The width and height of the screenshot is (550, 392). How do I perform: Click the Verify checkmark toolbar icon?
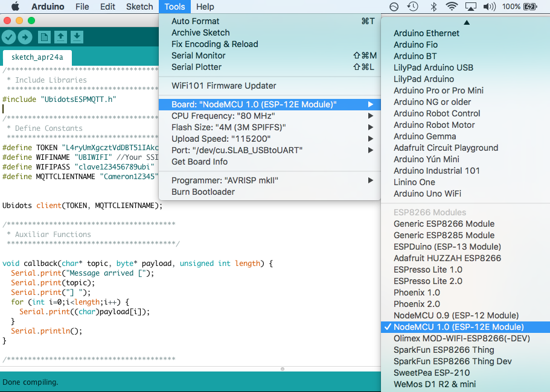click(9, 37)
